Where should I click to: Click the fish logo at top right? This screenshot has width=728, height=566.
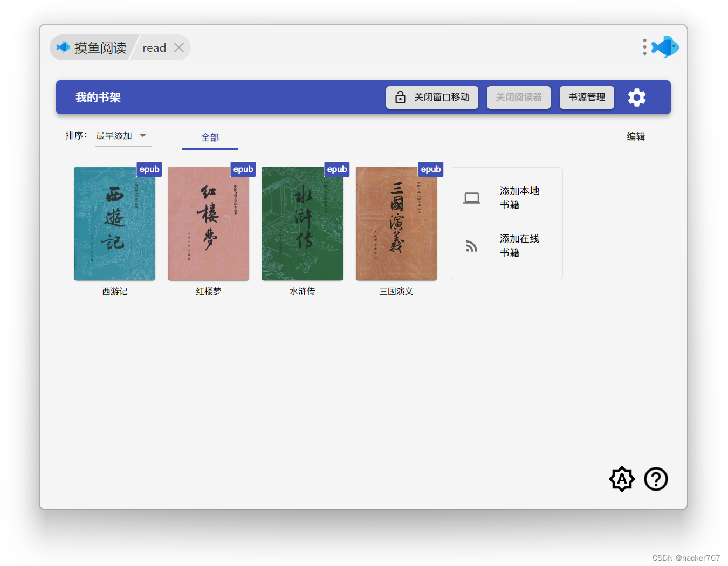point(665,47)
